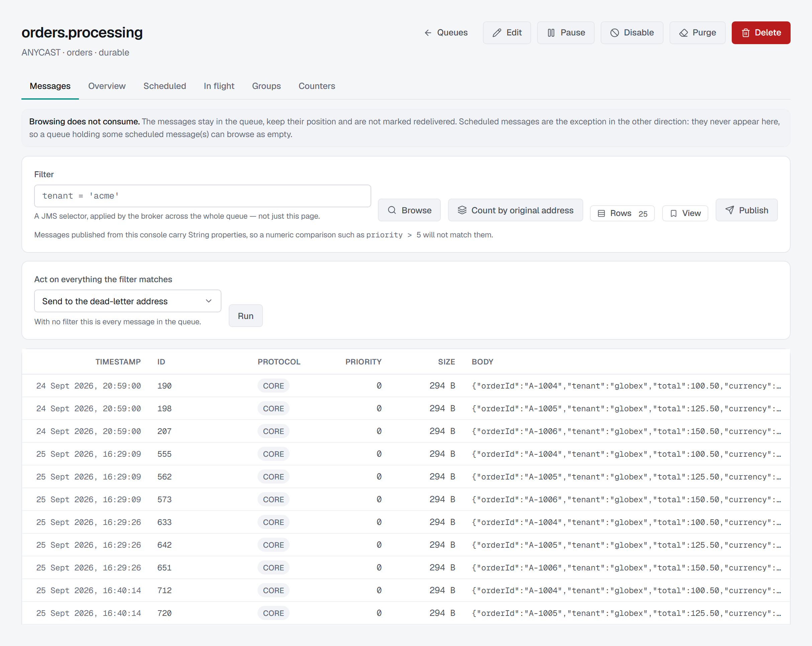Select message ID 633
812x646 pixels.
[x=165, y=522]
